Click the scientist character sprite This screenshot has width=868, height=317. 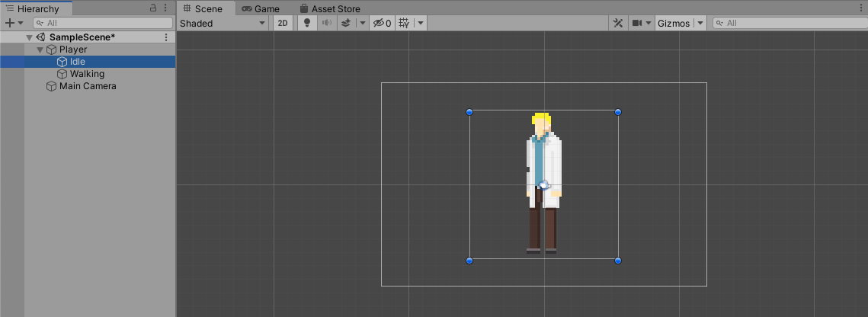click(x=543, y=183)
